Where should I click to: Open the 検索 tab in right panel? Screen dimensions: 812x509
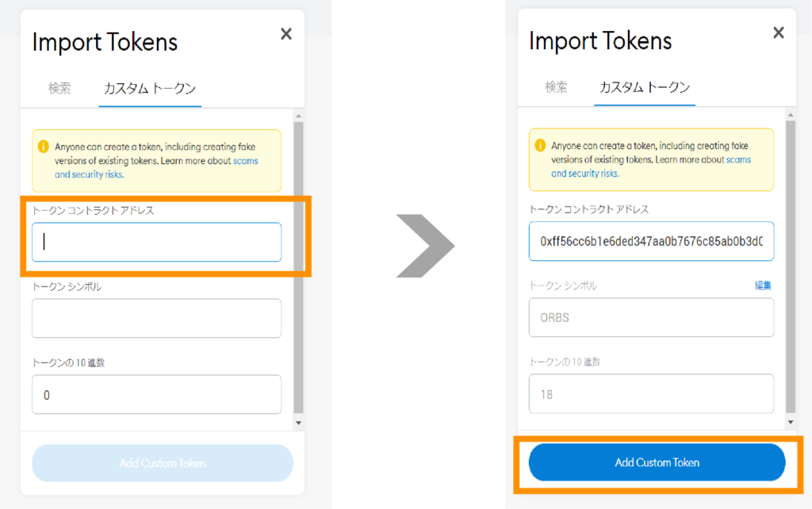[x=556, y=87]
